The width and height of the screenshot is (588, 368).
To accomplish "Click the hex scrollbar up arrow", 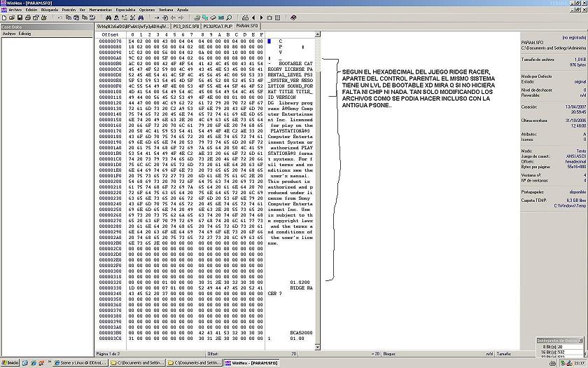I will click(318, 34).
